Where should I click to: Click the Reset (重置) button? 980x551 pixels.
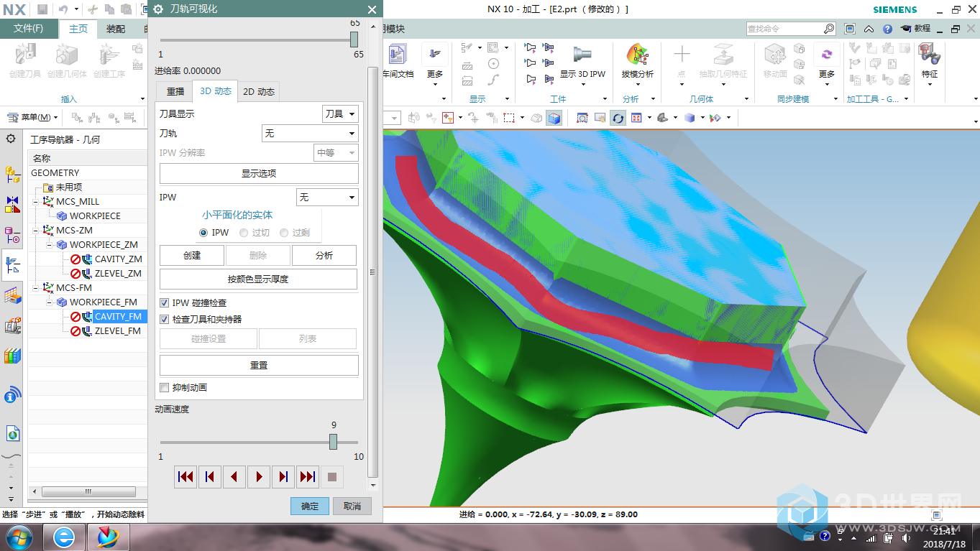click(x=259, y=366)
